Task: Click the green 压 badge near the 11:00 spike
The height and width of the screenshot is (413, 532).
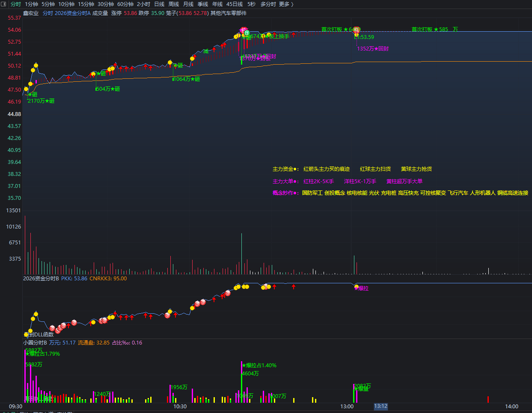Action: point(247,33)
